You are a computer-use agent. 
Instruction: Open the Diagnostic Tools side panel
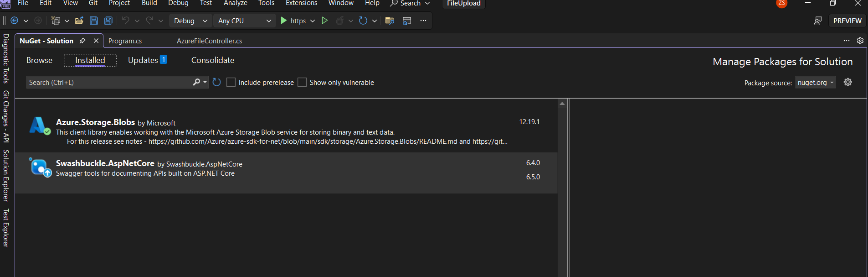(x=6, y=58)
